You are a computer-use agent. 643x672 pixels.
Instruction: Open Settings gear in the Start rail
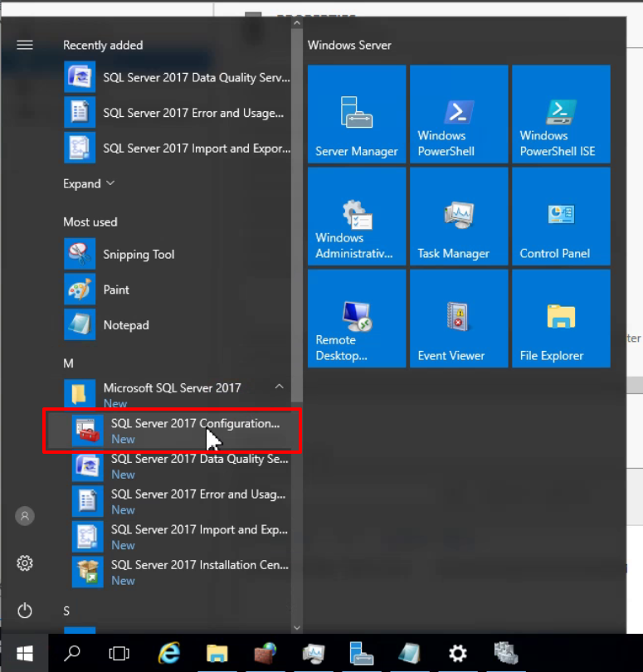[x=25, y=563]
